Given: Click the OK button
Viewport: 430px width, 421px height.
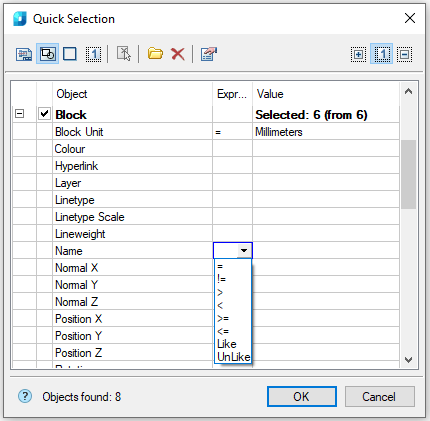Looking at the screenshot, I should pyautogui.click(x=302, y=397).
